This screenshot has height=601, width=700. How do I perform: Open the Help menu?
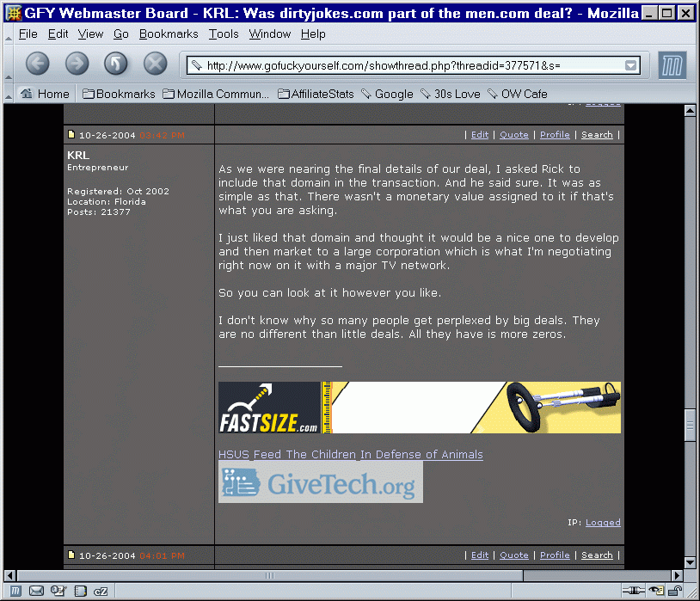[x=313, y=34]
